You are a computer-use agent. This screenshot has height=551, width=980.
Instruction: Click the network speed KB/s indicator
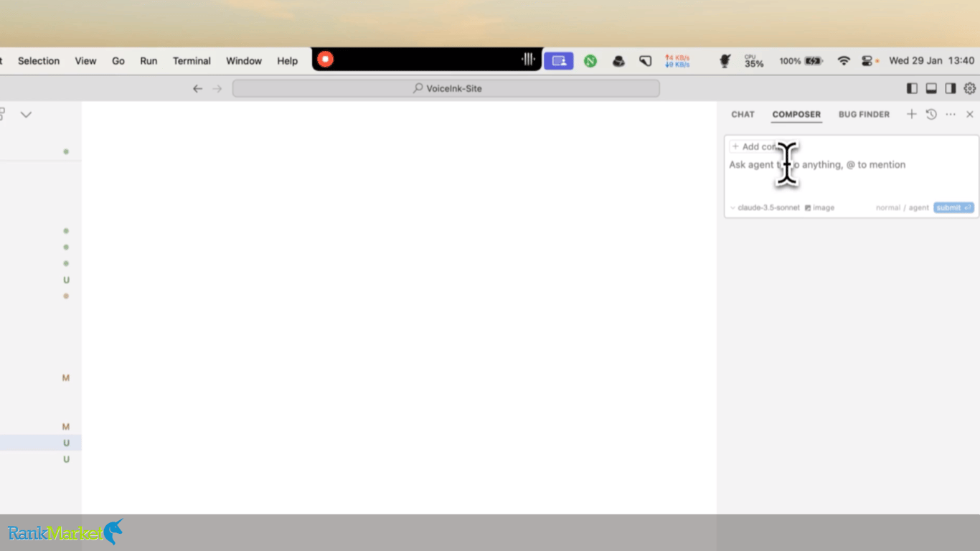point(677,61)
